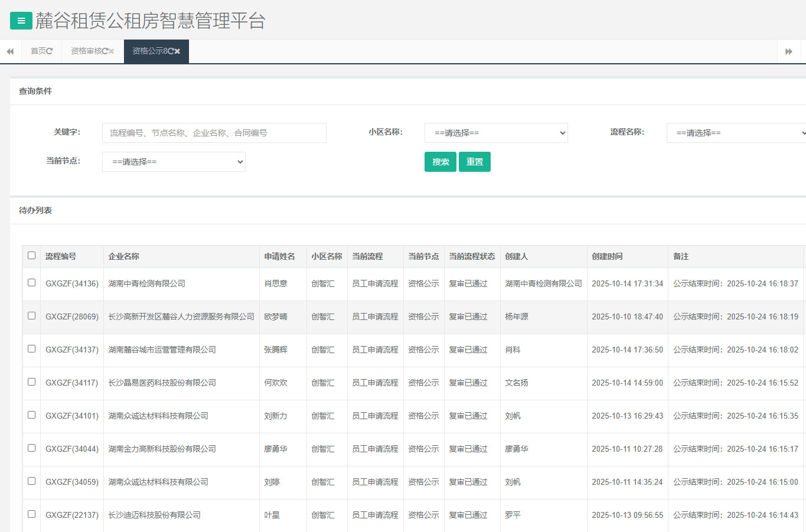Screen dimensions: 806x532
Task: Open the 小区名称 dropdown
Action: coord(496,133)
